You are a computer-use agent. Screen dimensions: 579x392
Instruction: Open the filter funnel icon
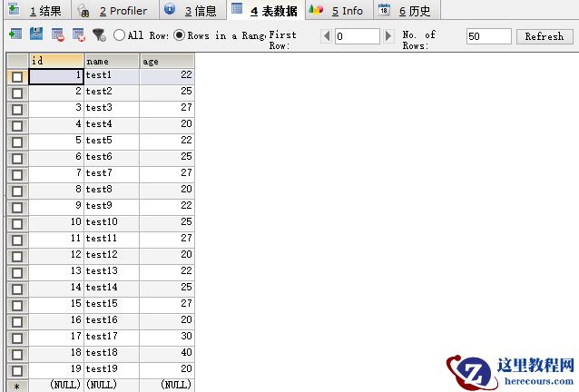coord(99,35)
